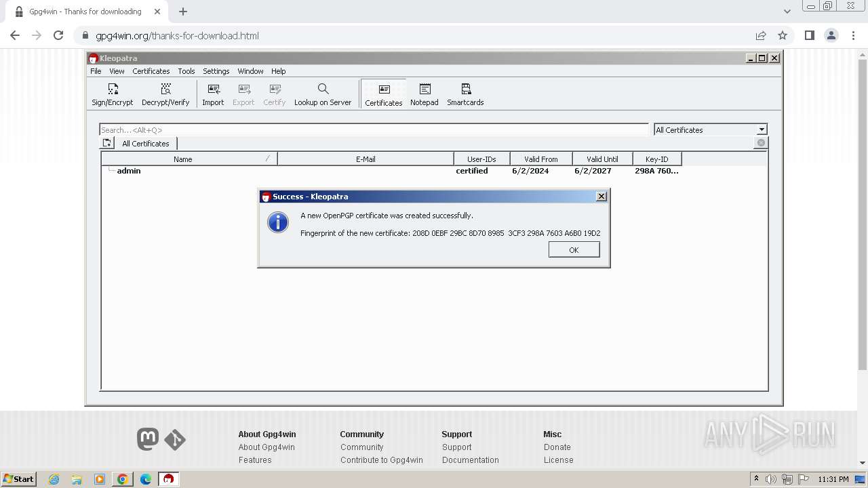The height and width of the screenshot is (488, 868).
Task: Open the View menu
Action: tap(117, 70)
